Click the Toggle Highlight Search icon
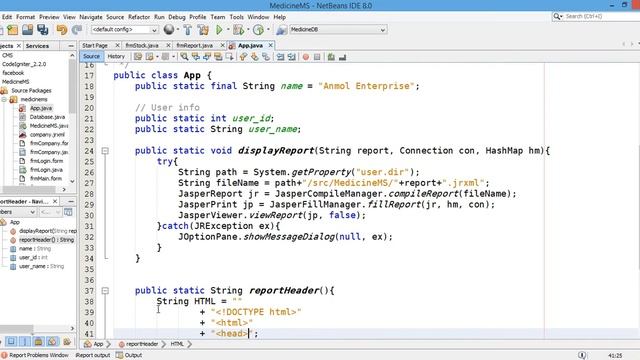640x360 pixels. 218,57
